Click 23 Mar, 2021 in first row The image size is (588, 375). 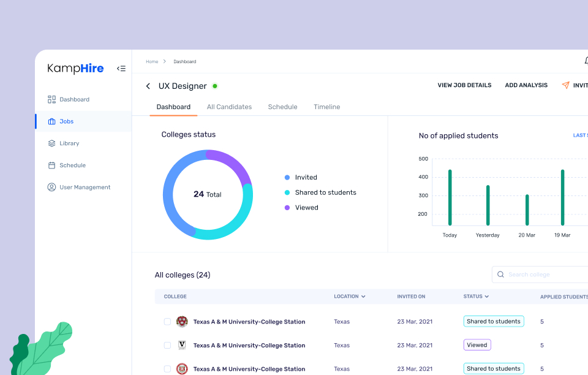pos(415,321)
